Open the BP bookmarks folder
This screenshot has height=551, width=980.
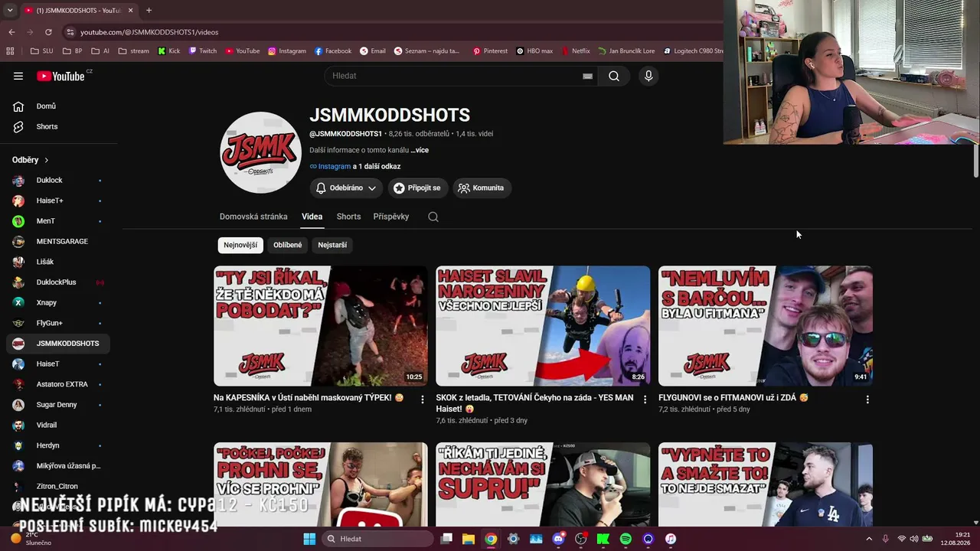coord(72,51)
